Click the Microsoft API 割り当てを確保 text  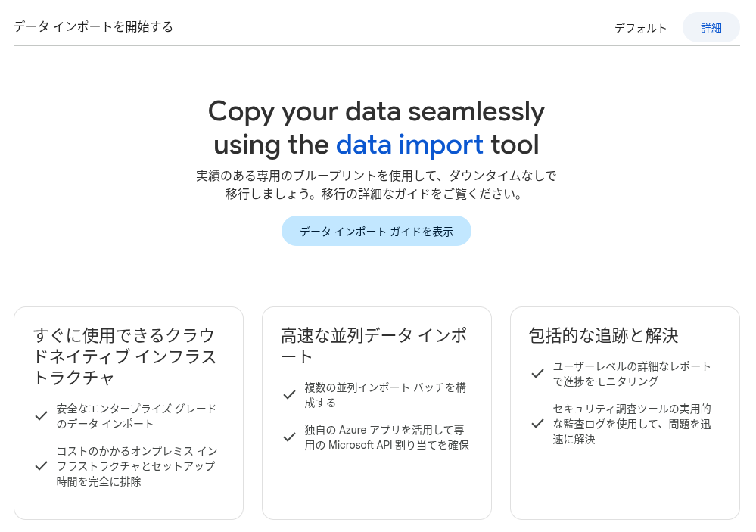tap(386, 445)
